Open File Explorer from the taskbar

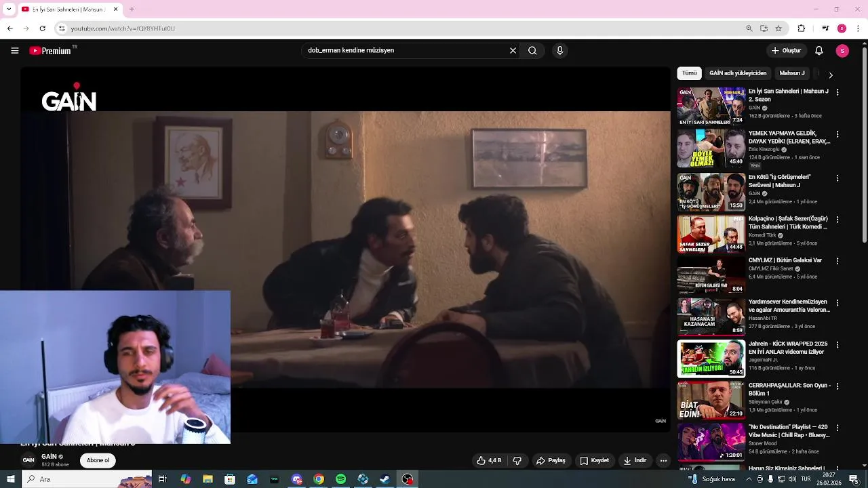pos(208,479)
